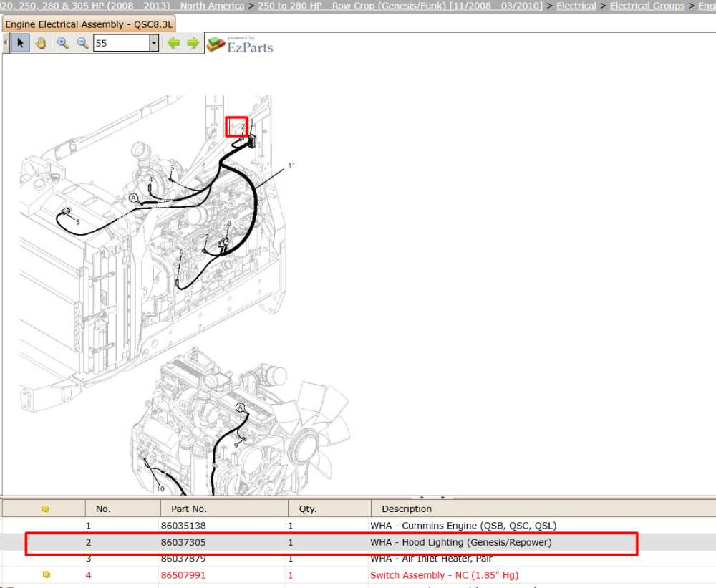Screen dimensions: 716x588
Task: Click callout number 11 in the diagram
Action: tap(291, 165)
